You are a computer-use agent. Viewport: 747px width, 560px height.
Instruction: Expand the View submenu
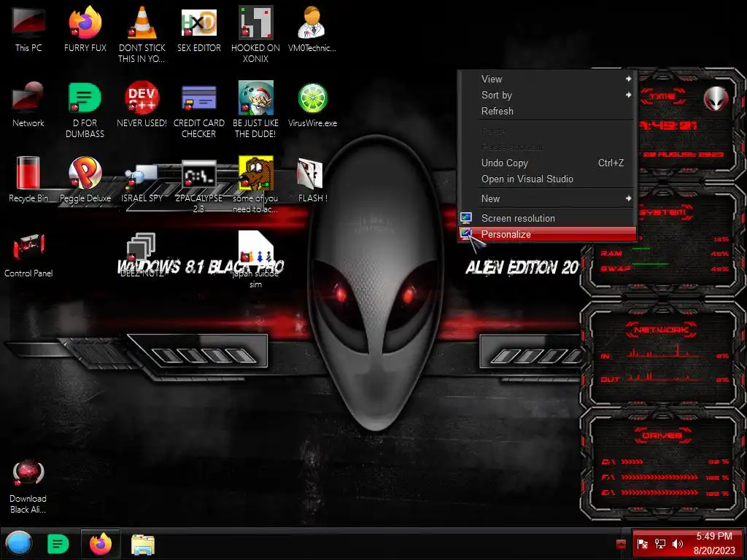[x=547, y=79]
